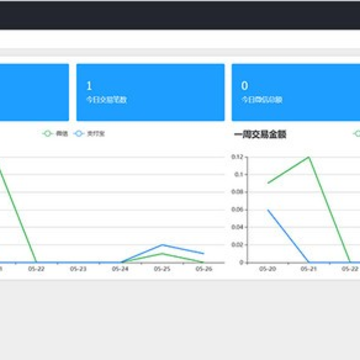Toggle the 支付宝 blue legend series
Image resolution: width=360 pixels, height=360 pixels.
tap(89, 134)
